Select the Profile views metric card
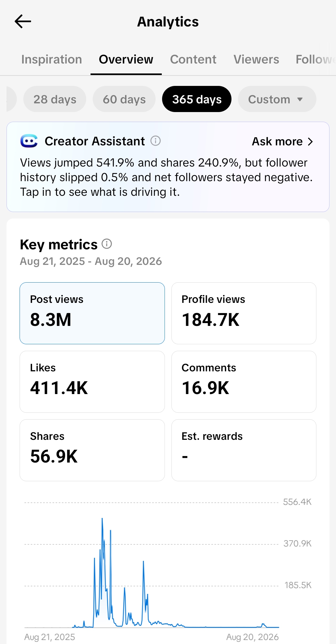 [x=244, y=313]
